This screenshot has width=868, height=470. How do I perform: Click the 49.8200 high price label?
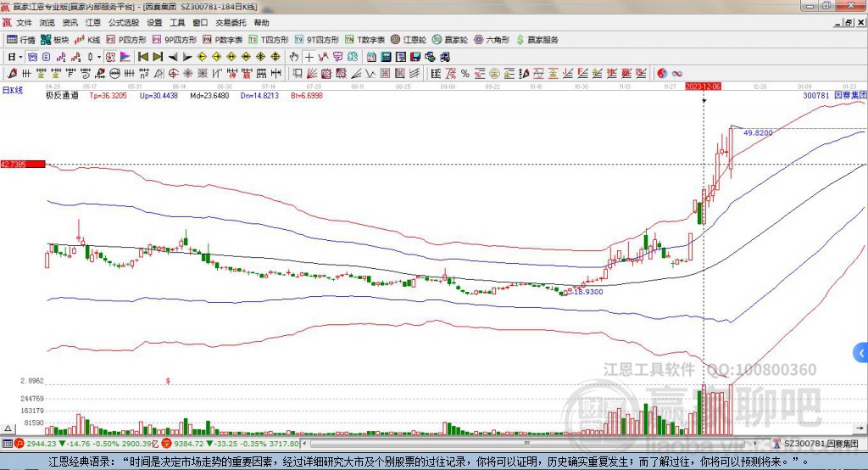(758, 133)
